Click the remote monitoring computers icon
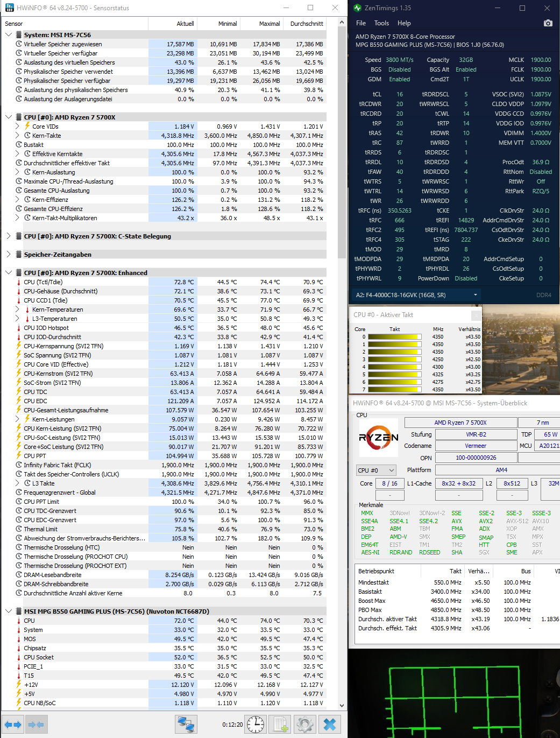The image size is (560, 738). pyautogui.click(x=186, y=724)
